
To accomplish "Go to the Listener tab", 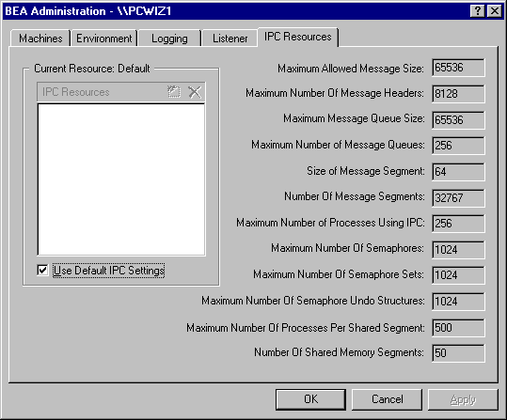I will click(x=230, y=39).
